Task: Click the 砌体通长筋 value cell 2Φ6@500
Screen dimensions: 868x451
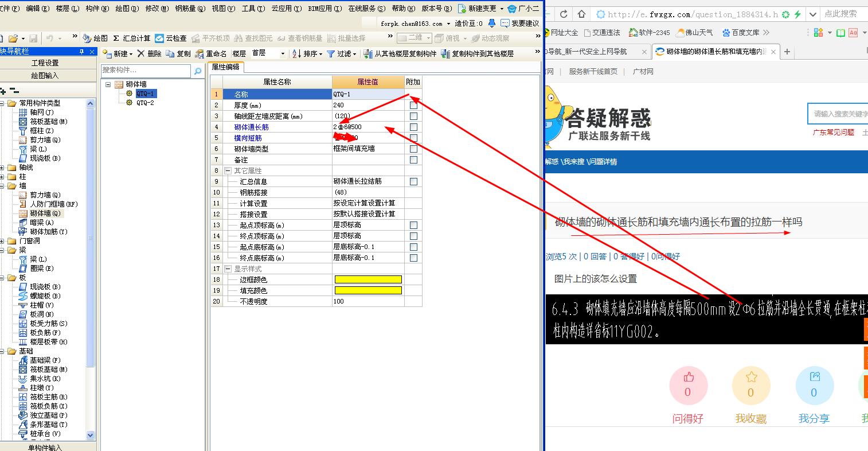Action: pyautogui.click(x=367, y=127)
